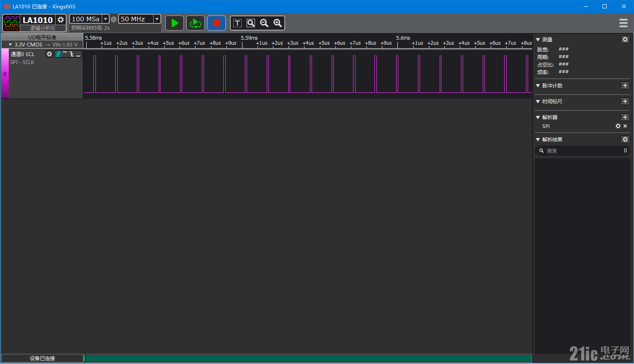The height and width of the screenshot is (364, 634).
Task: Click the 频率 frequency value
Action: click(564, 72)
